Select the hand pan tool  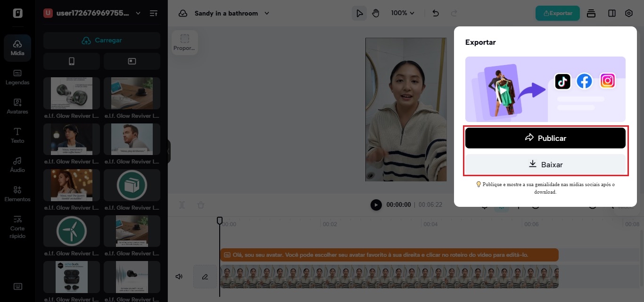[375, 13]
